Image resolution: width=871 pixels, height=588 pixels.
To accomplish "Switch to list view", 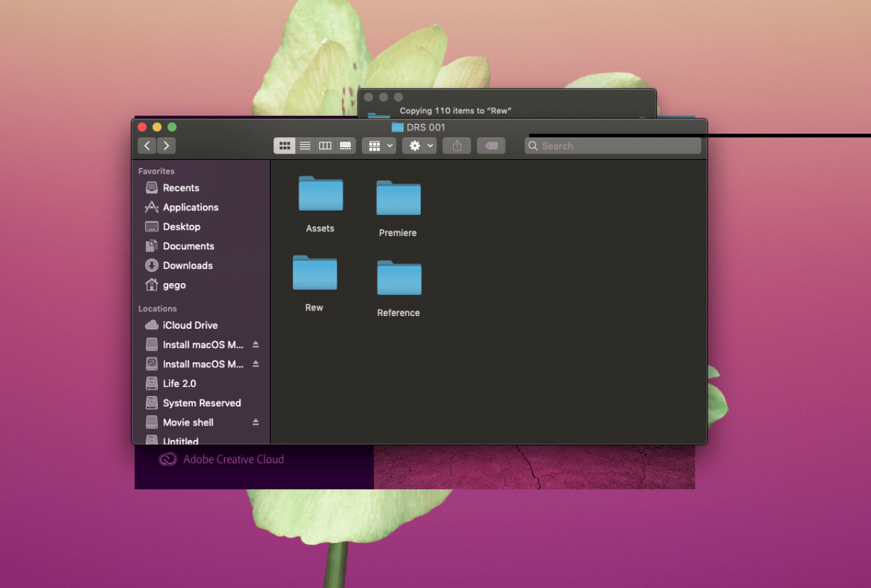I will [x=305, y=146].
